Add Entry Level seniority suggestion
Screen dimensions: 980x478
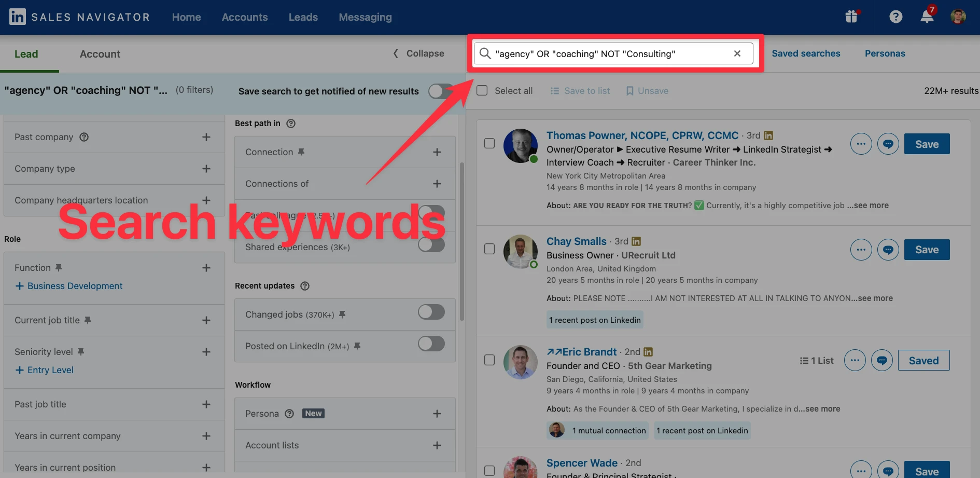(x=45, y=370)
